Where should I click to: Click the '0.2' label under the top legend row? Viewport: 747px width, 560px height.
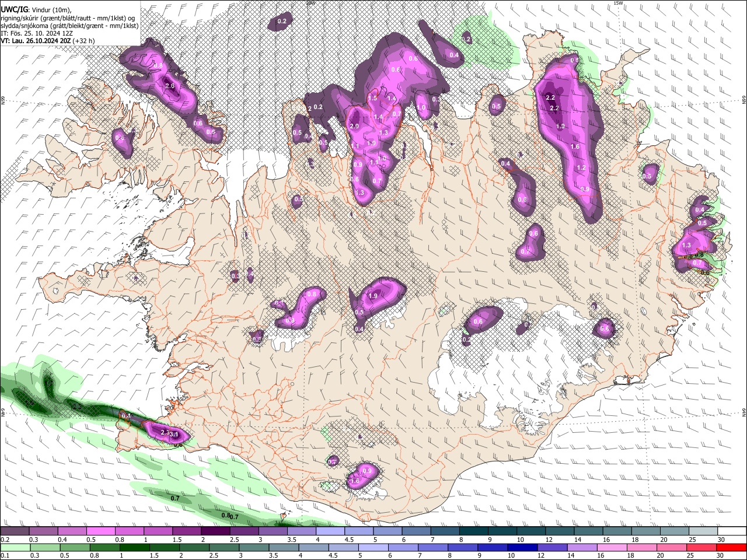5,540
